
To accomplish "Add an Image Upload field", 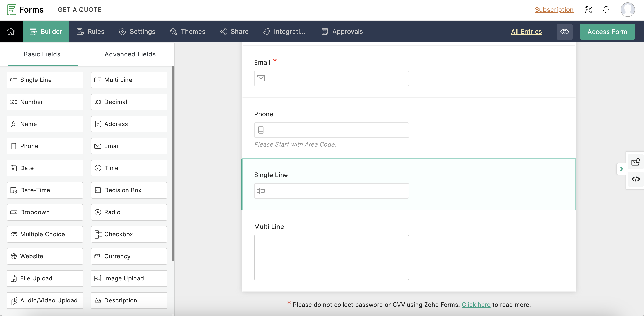I will [x=129, y=278].
